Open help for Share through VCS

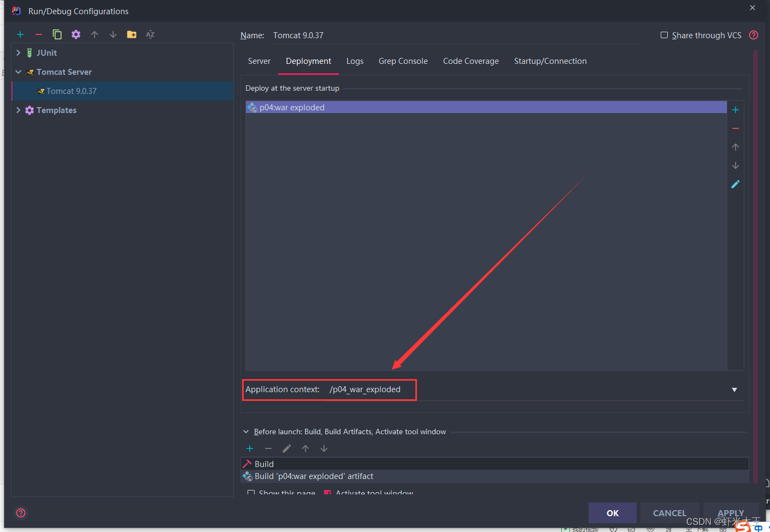coord(754,35)
